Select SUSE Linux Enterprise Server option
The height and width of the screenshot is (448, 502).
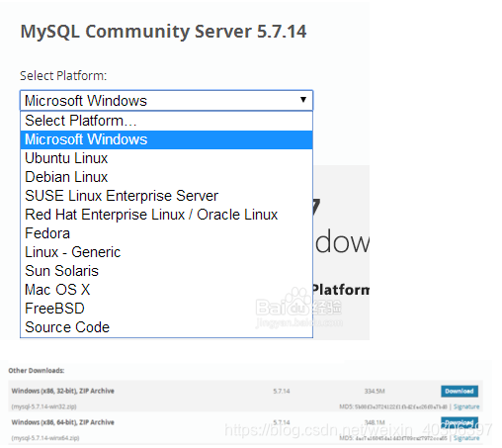pyautogui.click(x=166, y=196)
